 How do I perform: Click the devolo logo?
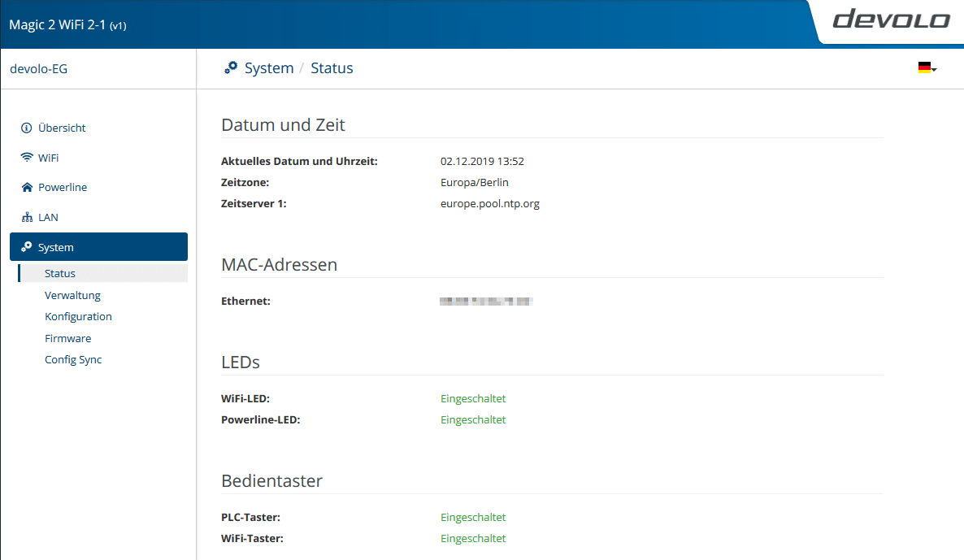tap(891, 20)
